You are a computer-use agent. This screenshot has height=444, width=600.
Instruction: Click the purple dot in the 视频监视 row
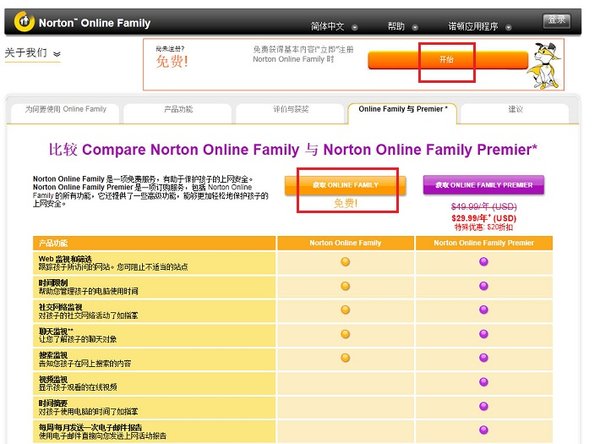coord(484,382)
